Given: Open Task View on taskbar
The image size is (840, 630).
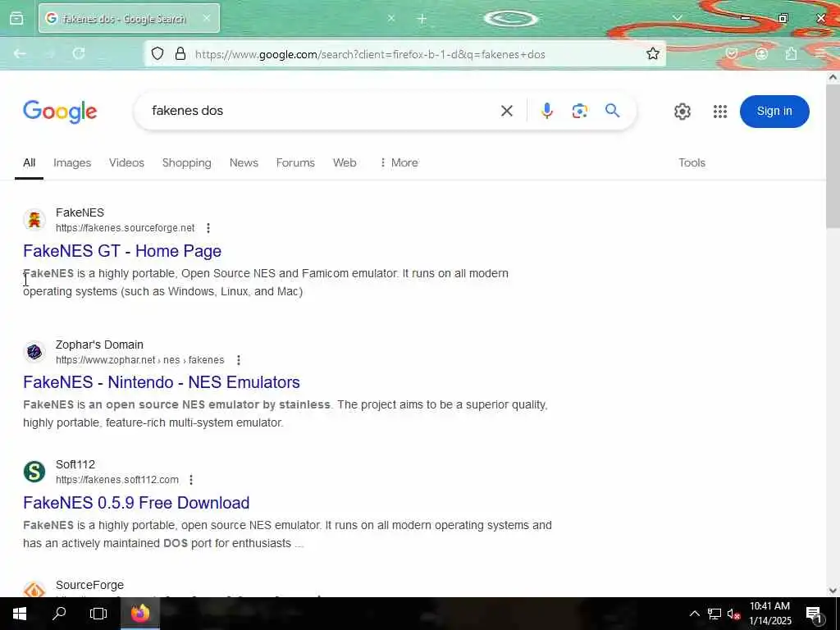Looking at the screenshot, I should 98,614.
